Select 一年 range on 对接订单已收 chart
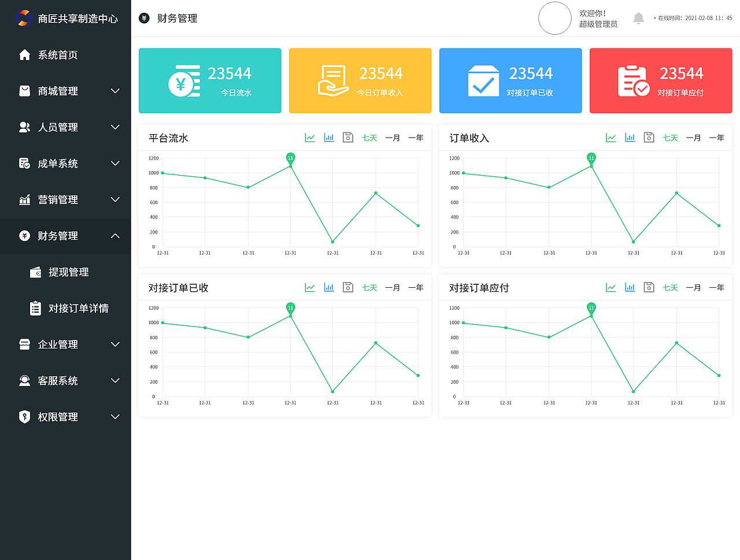Image resolution: width=740 pixels, height=560 pixels. [x=416, y=287]
